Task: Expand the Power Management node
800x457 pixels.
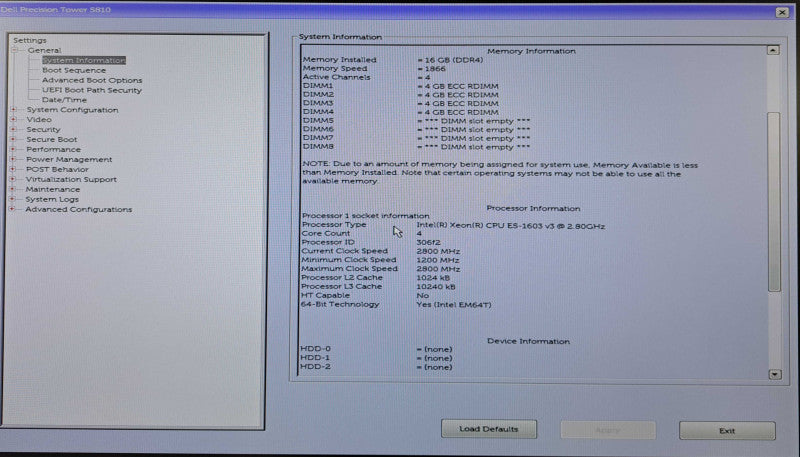Action: click(x=13, y=159)
